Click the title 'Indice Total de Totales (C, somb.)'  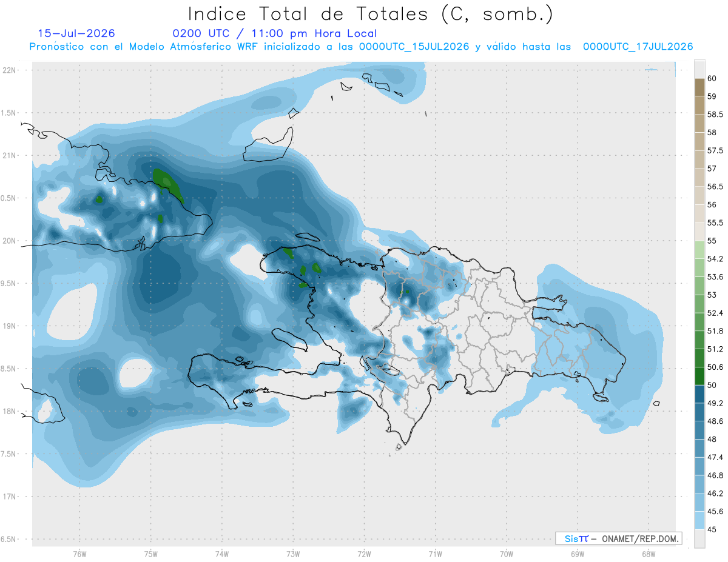point(371,13)
